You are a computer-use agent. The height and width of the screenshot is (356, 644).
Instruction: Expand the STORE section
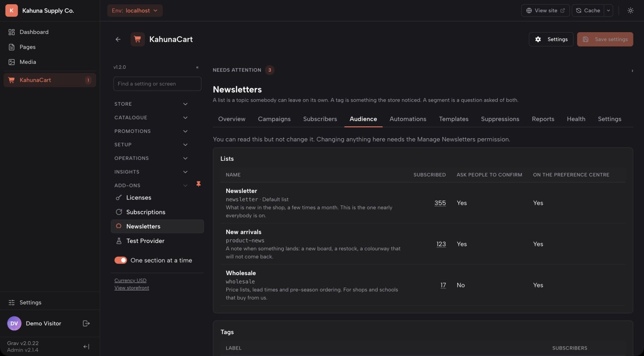point(152,104)
